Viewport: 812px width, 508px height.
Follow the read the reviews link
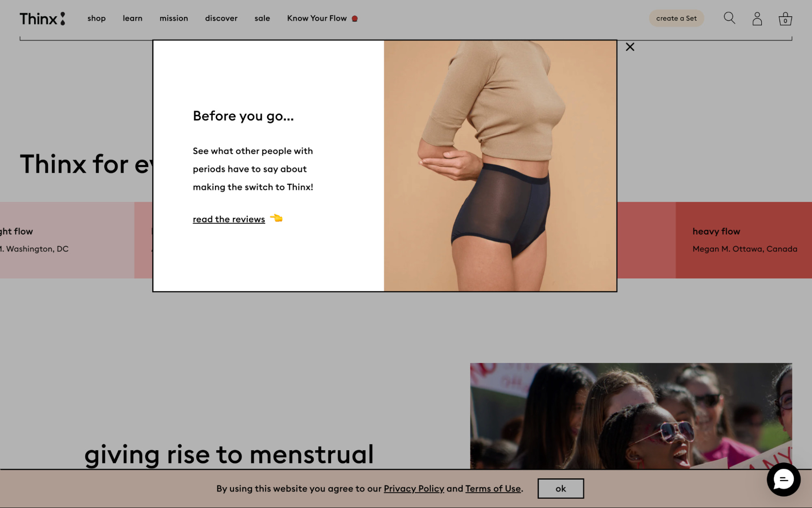pyautogui.click(x=229, y=219)
